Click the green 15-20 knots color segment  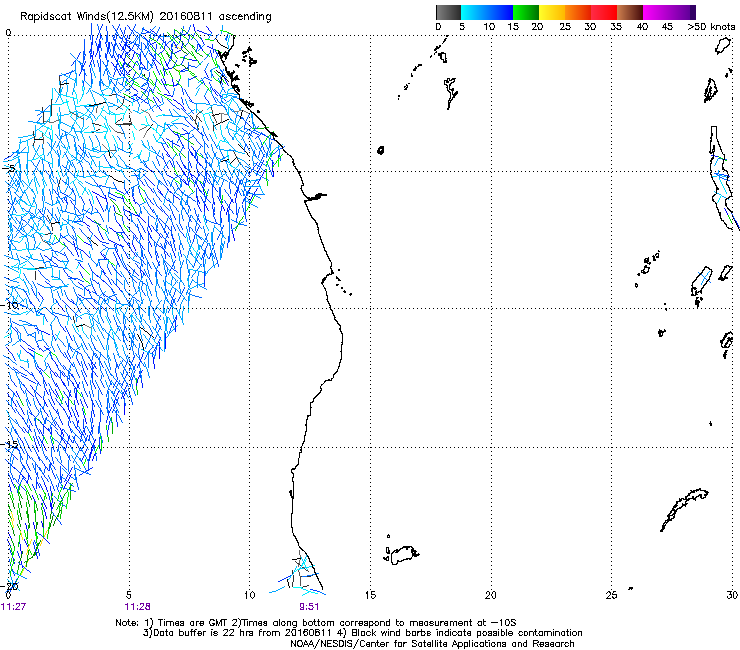pyautogui.click(x=526, y=12)
